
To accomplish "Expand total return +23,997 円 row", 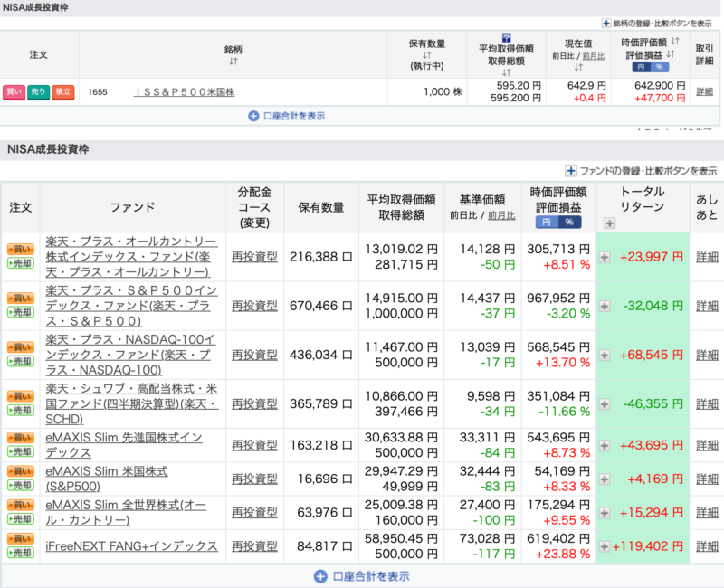I will click(x=604, y=257).
